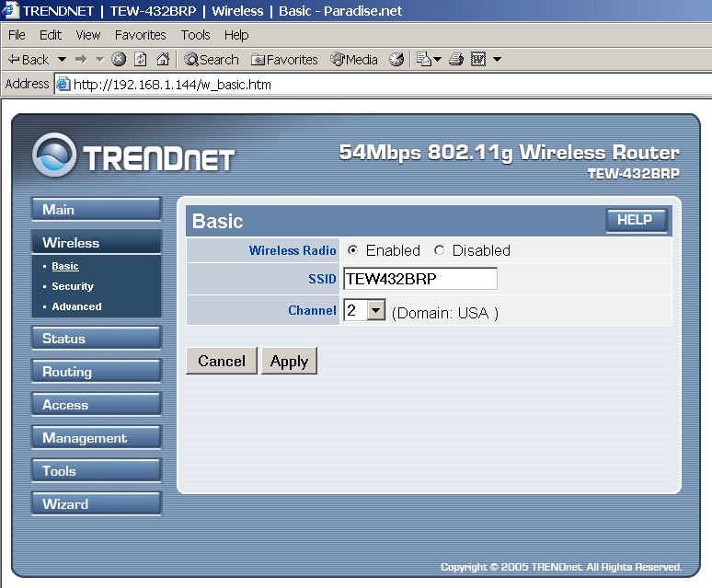
Task: Select the Enabled wireless radio option
Action: (x=353, y=250)
